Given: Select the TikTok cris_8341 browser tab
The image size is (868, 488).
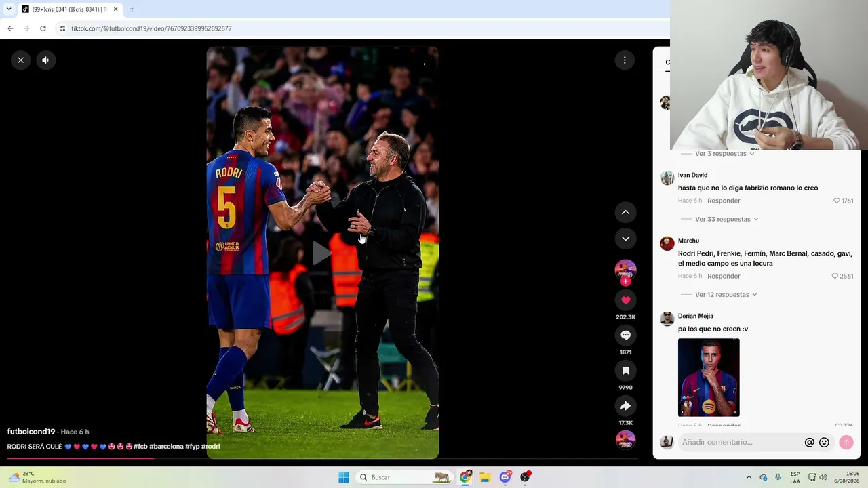Looking at the screenshot, I should 69,9.
